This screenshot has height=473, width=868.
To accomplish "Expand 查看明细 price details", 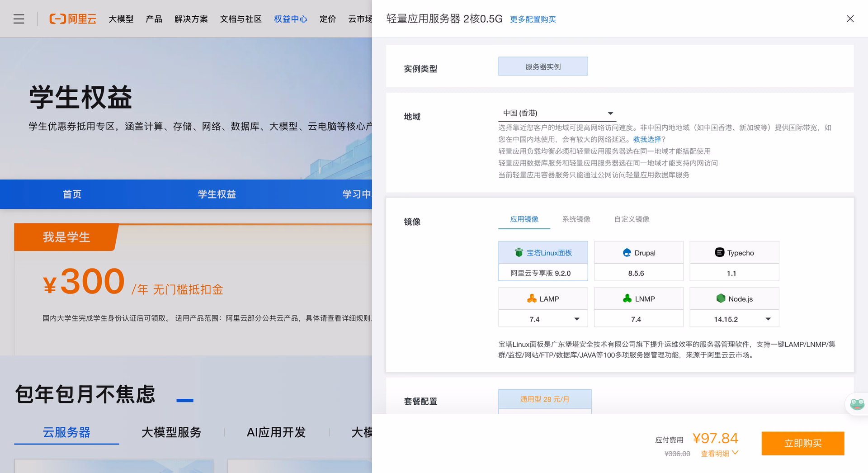I will tap(719, 454).
